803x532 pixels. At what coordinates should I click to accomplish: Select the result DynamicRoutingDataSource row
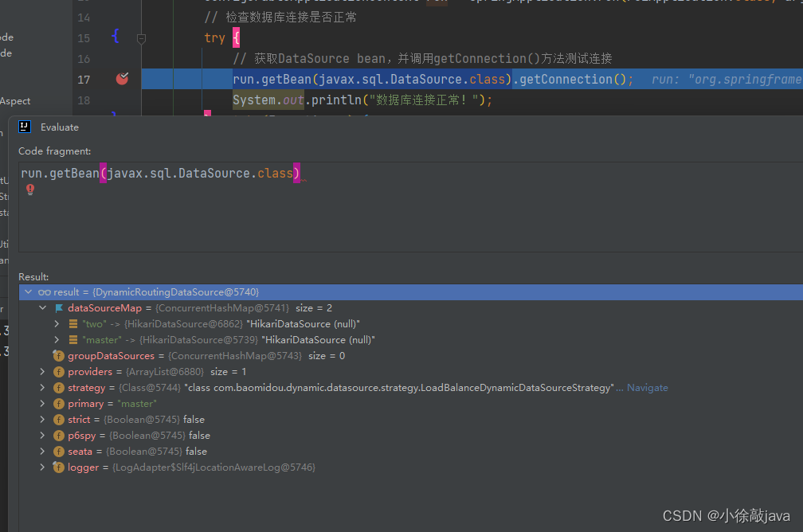[411, 291]
